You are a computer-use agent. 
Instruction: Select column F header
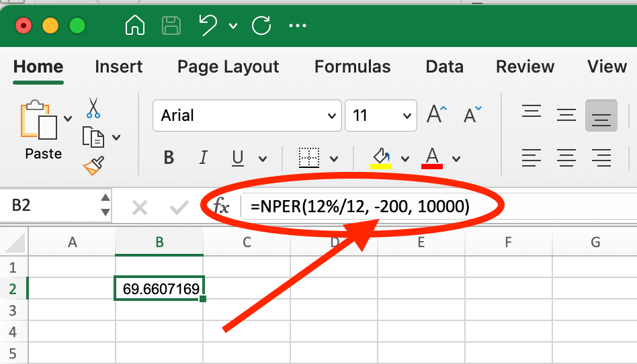pos(508,242)
